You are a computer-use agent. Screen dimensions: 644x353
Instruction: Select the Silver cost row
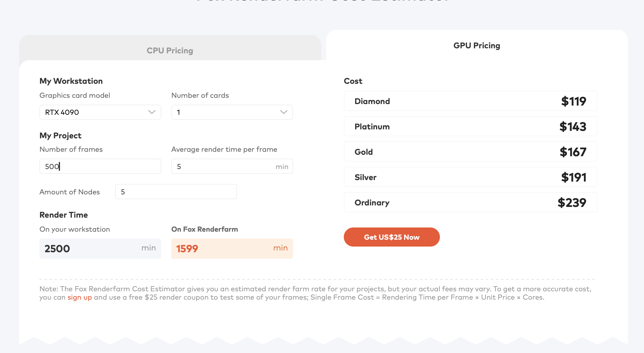click(470, 177)
